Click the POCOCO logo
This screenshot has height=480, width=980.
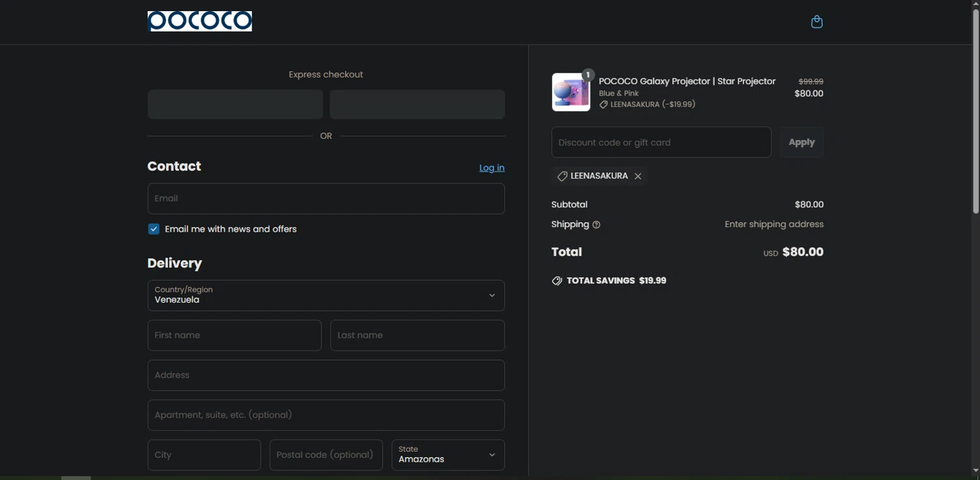click(200, 21)
